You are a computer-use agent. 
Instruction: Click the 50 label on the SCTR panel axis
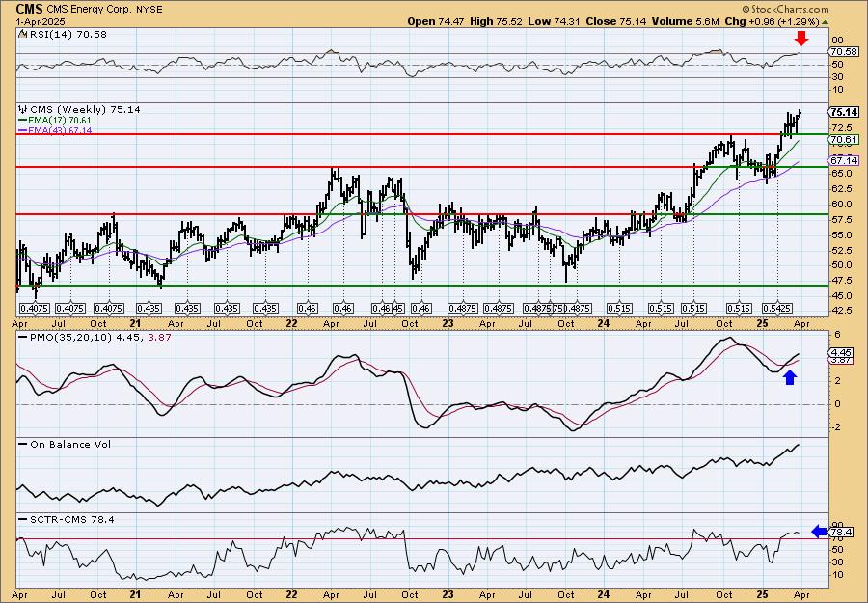[838, 550]
